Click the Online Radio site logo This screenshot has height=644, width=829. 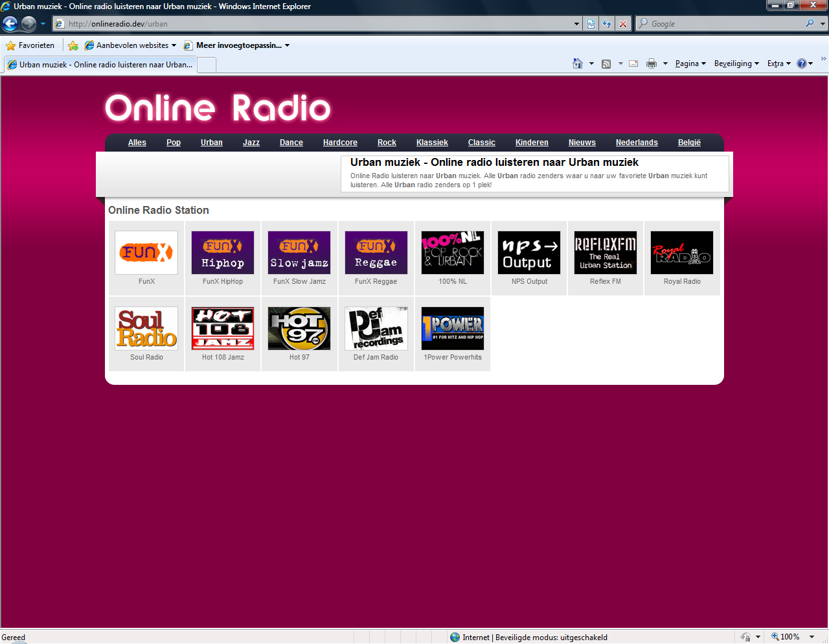point(218,108)
